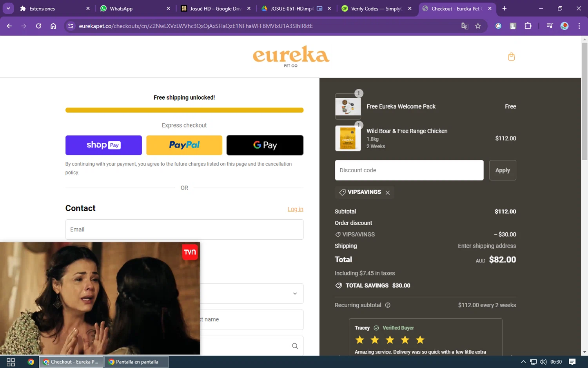Click the Verified Buyer check icon
588x368 pixels.
click(x=376, y=328)
